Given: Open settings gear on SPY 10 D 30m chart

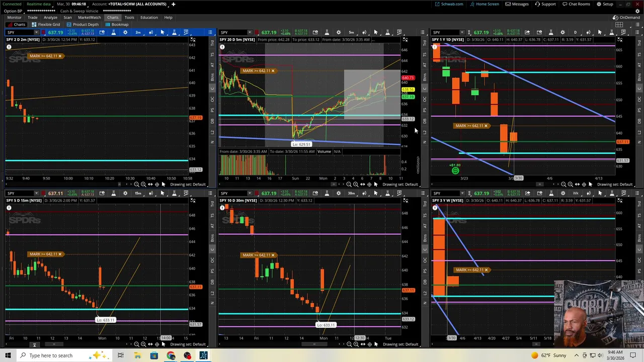Looking at the screenshot, I should click(x=339, y=193).
